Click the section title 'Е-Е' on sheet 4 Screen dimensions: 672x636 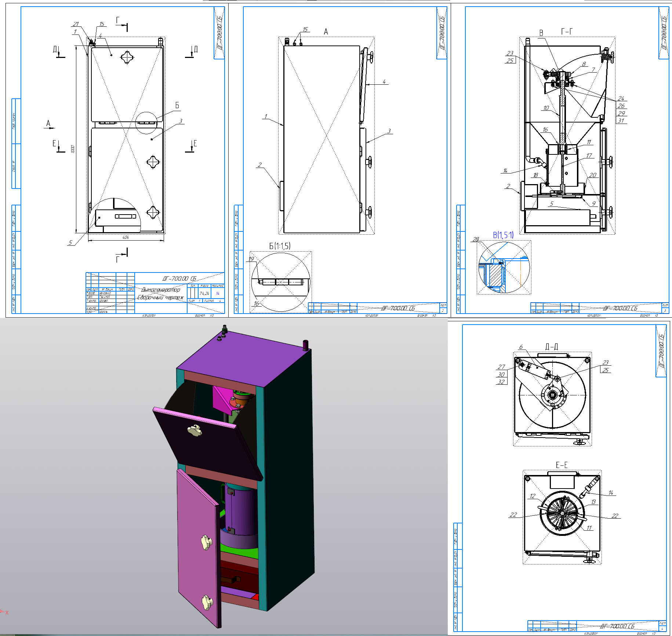(562, 465)
